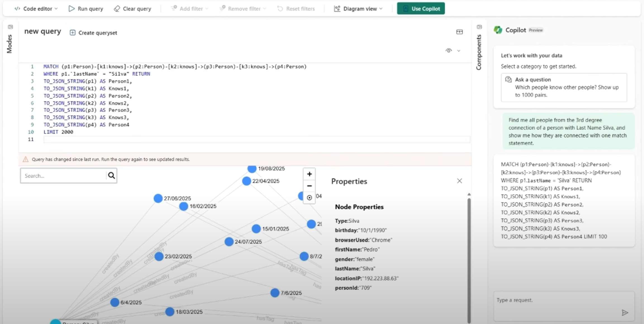Click the Copilot send arrow icon
644x324 pixels.
625,313
